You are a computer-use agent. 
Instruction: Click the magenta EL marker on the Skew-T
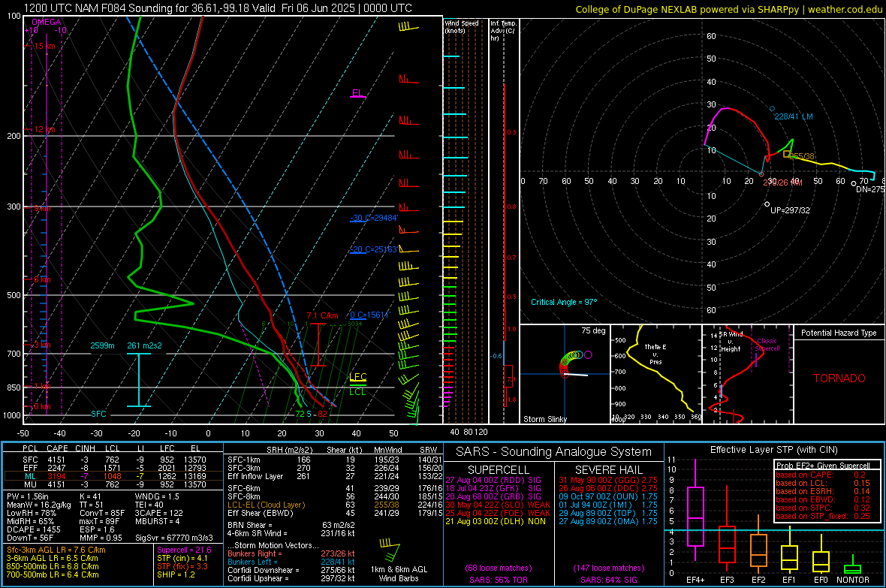click(357, 94)
